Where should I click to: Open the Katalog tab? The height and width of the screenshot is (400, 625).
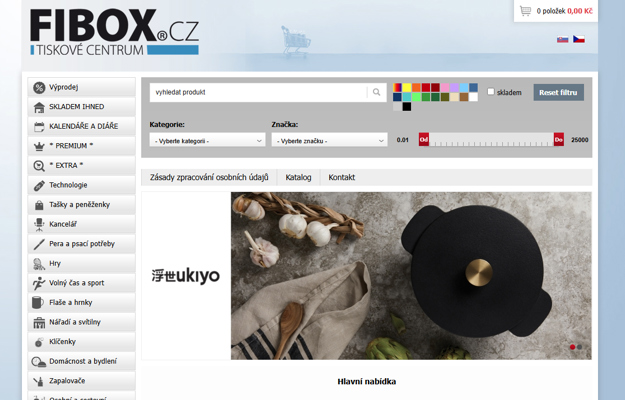click(x=298, y=177)
